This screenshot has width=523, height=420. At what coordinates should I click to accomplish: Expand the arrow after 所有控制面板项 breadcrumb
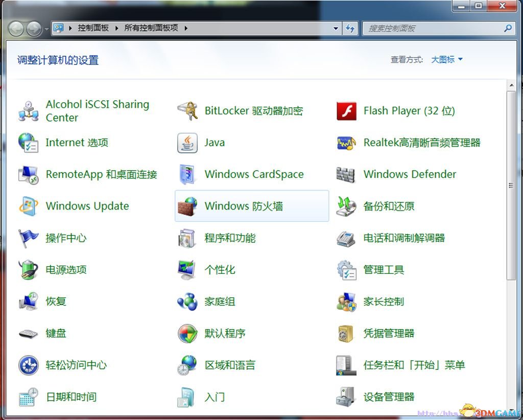(x=186, y=28)
